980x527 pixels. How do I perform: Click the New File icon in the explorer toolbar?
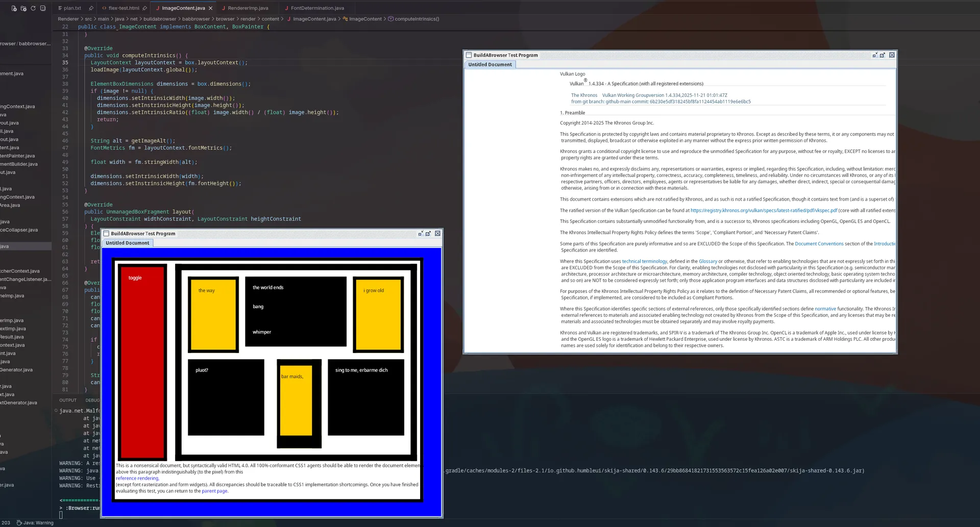coord(14,9)
